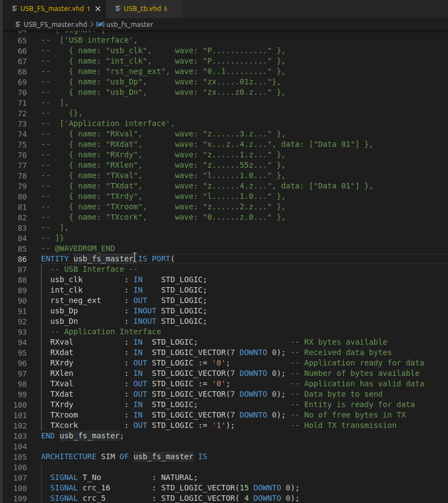Open the USB_FS_master.vhd breadcrumb file picker
Screen dimensions: 448x503
(x=55, y=24)
